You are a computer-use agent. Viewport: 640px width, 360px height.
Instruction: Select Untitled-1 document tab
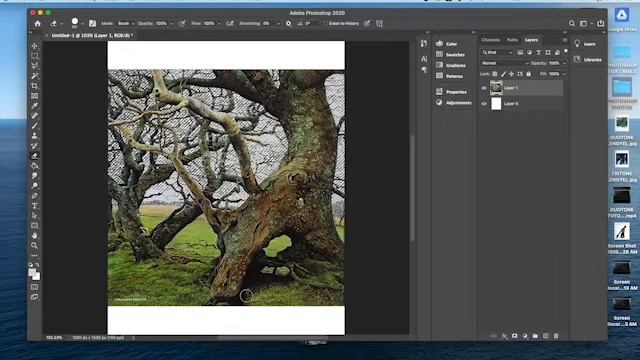tap(92, 36)
